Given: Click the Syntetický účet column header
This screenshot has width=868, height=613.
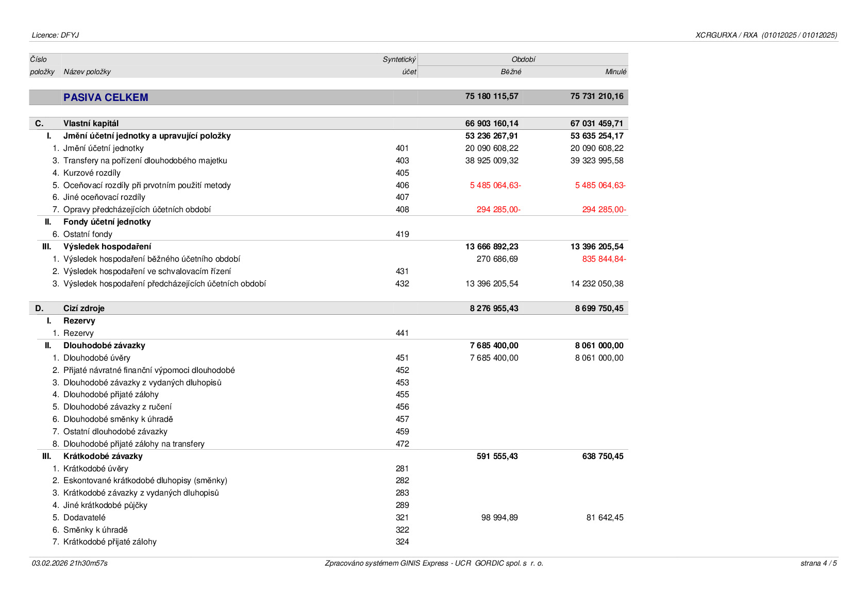Looking at the screenshot, I should coord(399,66).
